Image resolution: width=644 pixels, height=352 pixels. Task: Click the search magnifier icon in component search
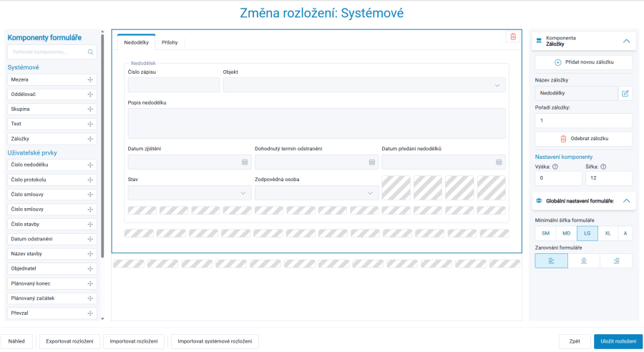point(90,52)
